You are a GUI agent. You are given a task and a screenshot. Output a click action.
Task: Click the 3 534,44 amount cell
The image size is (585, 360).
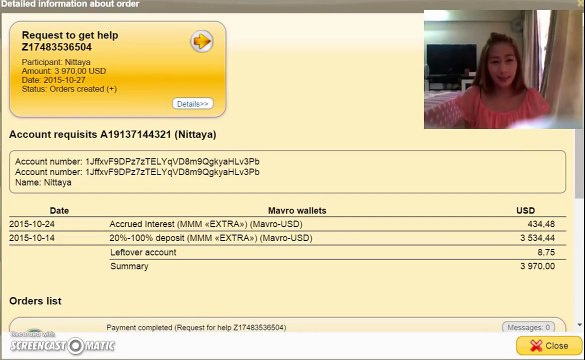click(x=538, y=238)
